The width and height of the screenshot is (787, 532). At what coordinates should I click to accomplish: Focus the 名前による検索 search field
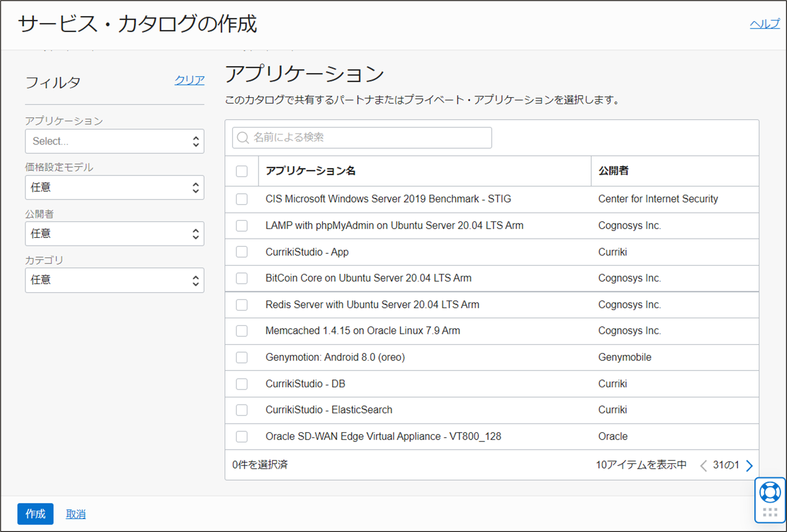tap(362, 138)
